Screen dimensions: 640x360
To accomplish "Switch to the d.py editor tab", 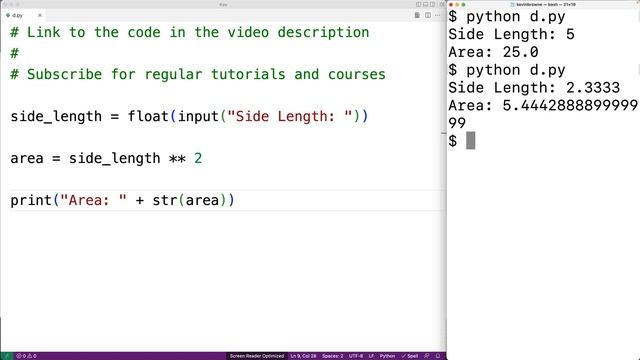I will pyautogui.click(x=22, y=15).
